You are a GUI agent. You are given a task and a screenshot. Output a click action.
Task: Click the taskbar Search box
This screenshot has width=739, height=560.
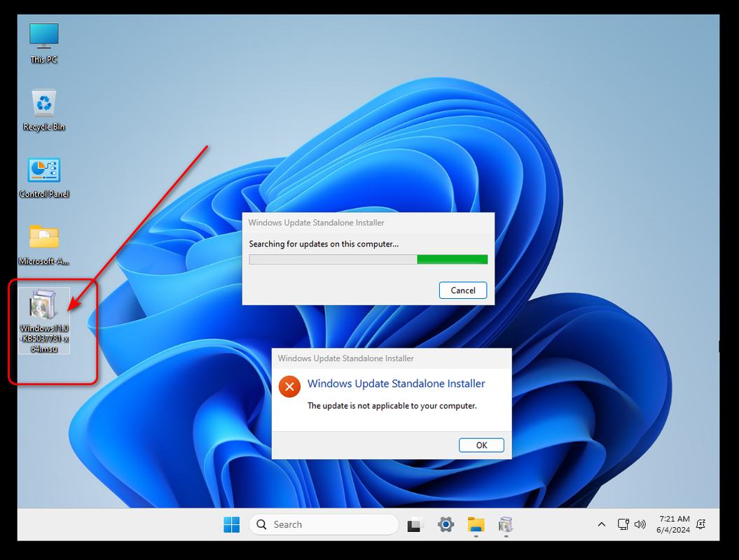(324, 524)
